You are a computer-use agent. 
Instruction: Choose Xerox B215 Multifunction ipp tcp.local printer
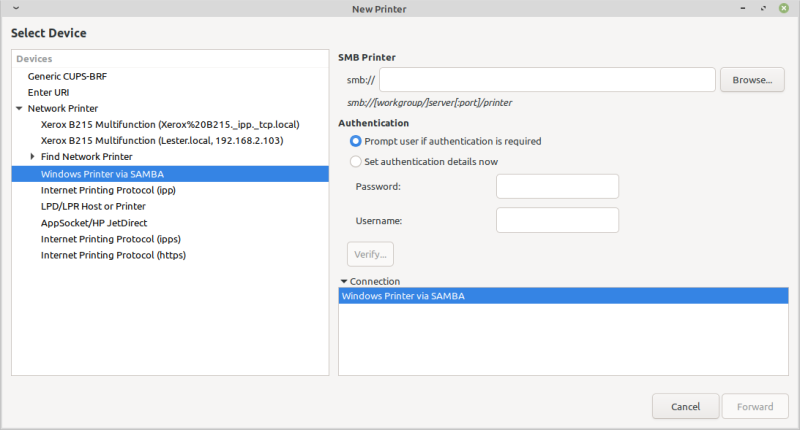pyautogui.click(x=170, y=125)
